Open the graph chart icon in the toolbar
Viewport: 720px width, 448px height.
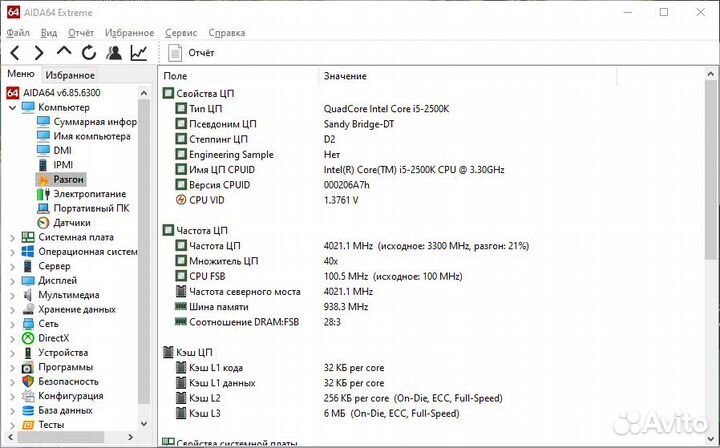coord(139,53)
